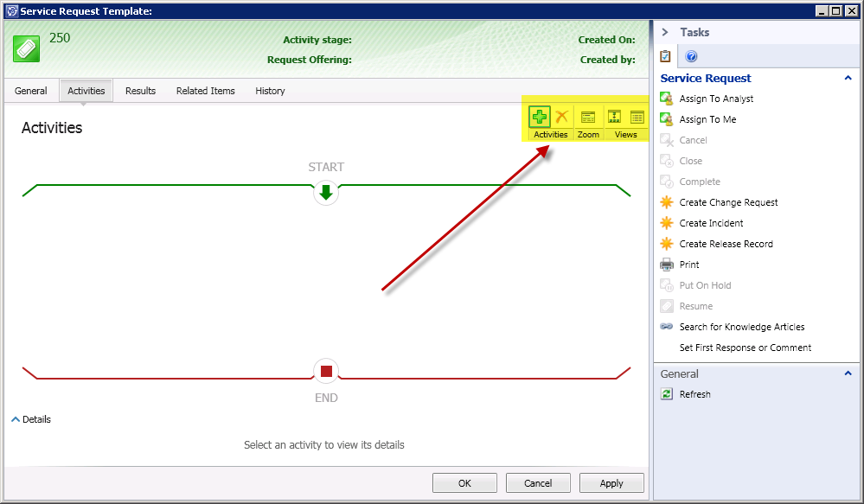The image size is (864, 504).
Task: Click the Print task icon
Action: (667, 265)
